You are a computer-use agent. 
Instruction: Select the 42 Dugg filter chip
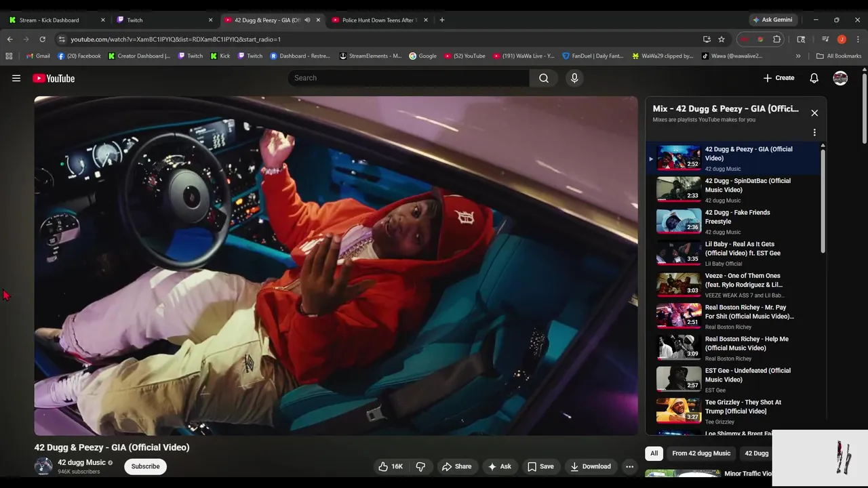click(x=756, y=453)
